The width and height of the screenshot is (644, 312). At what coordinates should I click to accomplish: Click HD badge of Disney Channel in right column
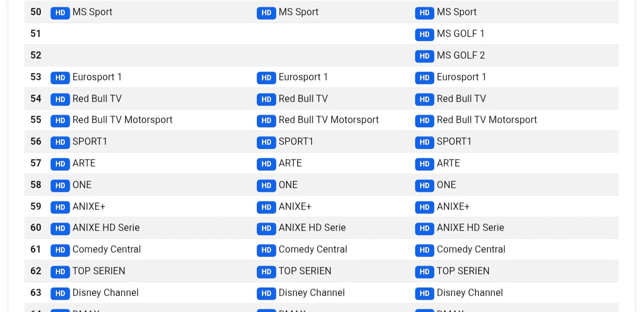coord(424,293)
